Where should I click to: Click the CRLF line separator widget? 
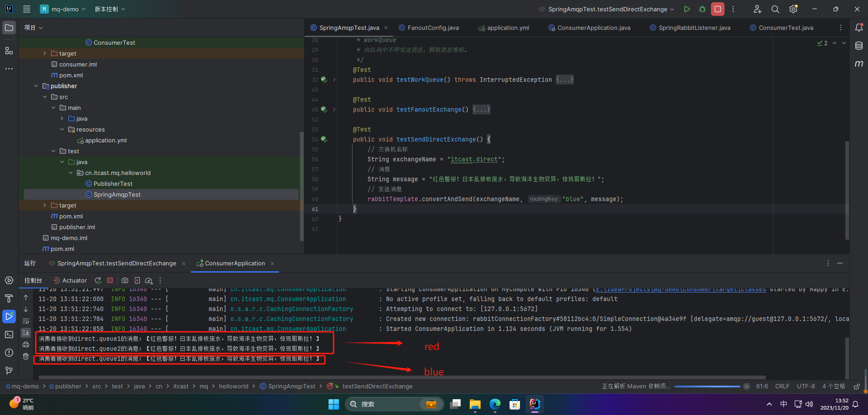coord(782,387)
